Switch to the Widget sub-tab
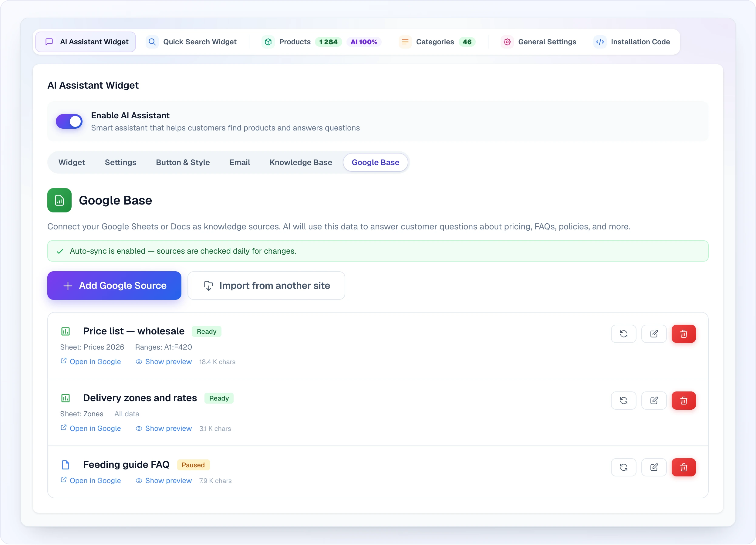The image size is (756, 545). pyautogui.click(x=72, y=162)
